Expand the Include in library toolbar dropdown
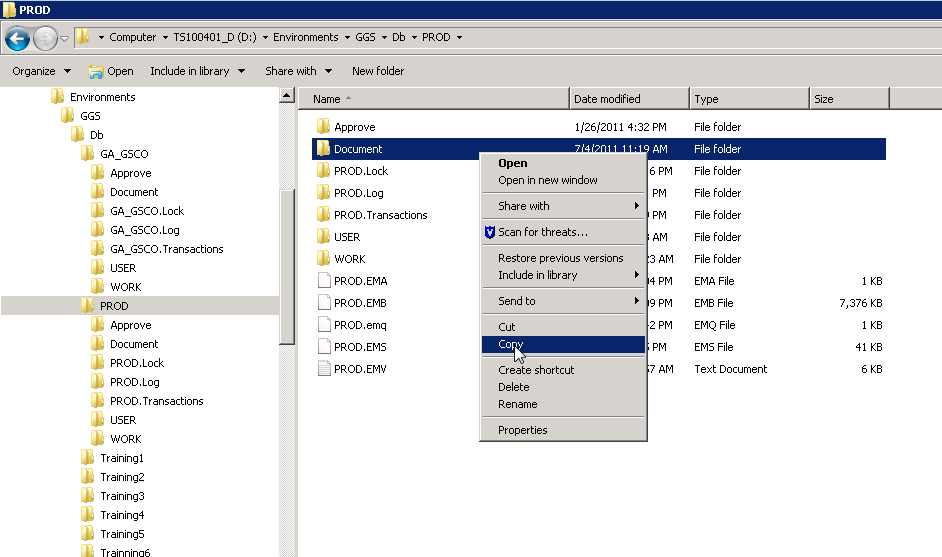Image resolution: width=942 pixels, height=557 pixels. (x=197, y=71)
